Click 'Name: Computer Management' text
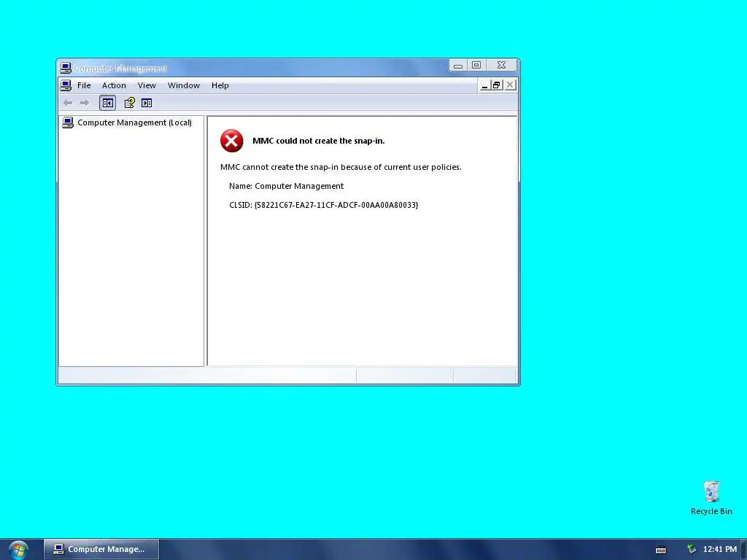The height and width of the screenshot is (560, 747). [x=286, y=186]
